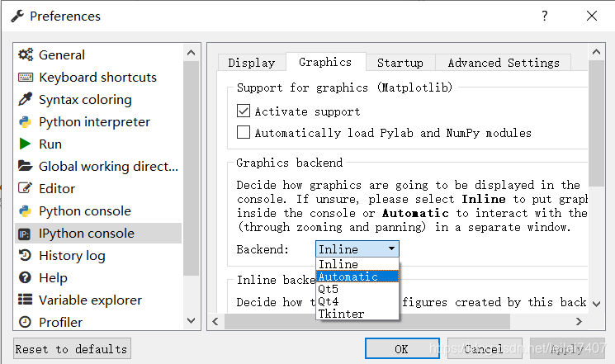The image size is (615, 364).
Task: Select the Editor pencil icon
Action: pyautogui.click(x=26, y=188)
